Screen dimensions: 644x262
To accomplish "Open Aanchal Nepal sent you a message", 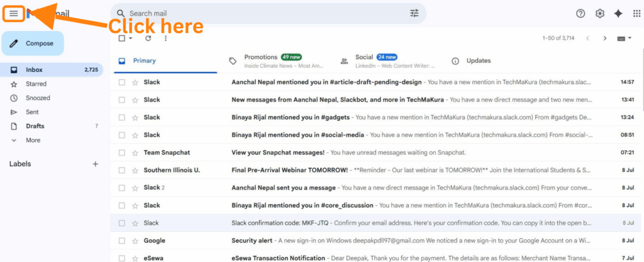I will coord(375,188).
